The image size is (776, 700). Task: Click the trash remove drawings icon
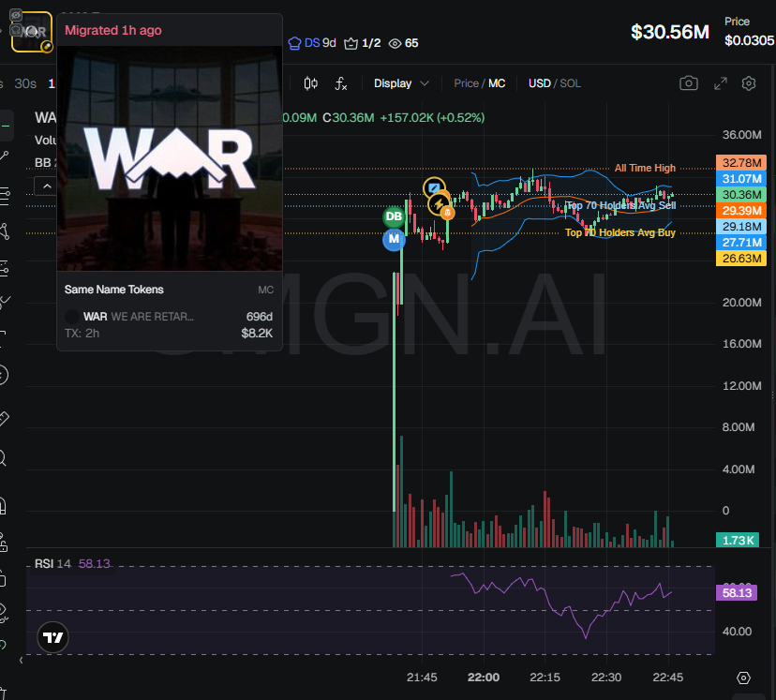tap(3, 693)
